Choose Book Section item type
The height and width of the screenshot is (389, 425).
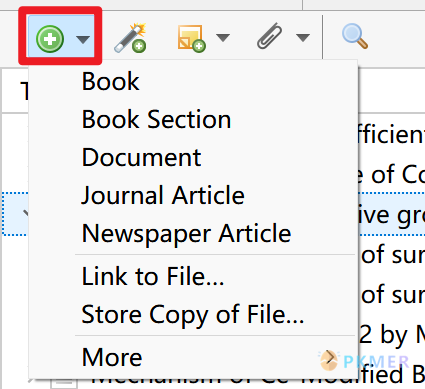pyautogui.click(x=193, y=119)
